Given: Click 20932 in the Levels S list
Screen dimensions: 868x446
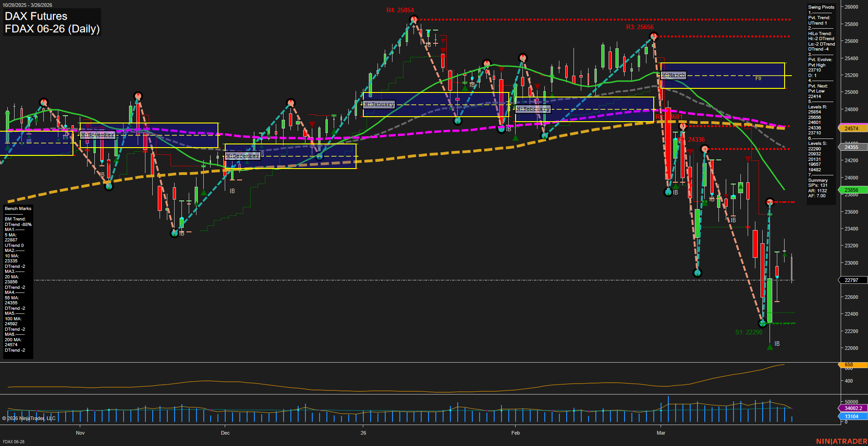Looking at the screenshot, I should 815,154.
